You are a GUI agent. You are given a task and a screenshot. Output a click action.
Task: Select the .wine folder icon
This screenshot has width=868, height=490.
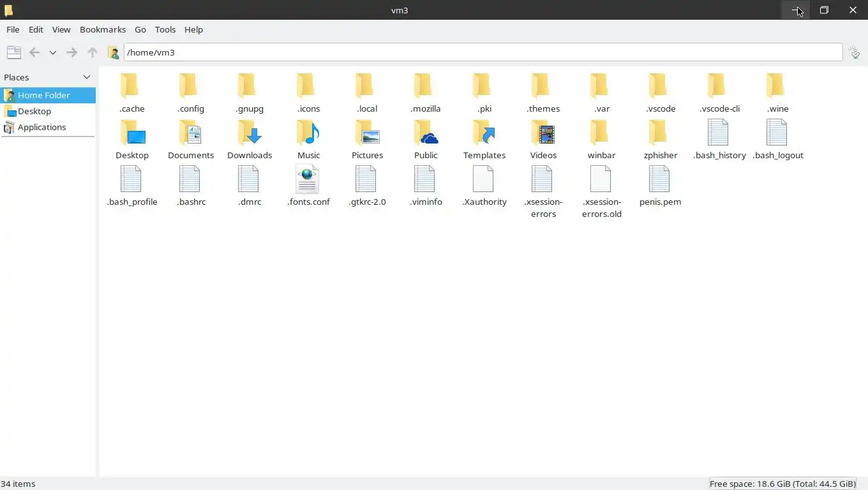tap(776, 85)
